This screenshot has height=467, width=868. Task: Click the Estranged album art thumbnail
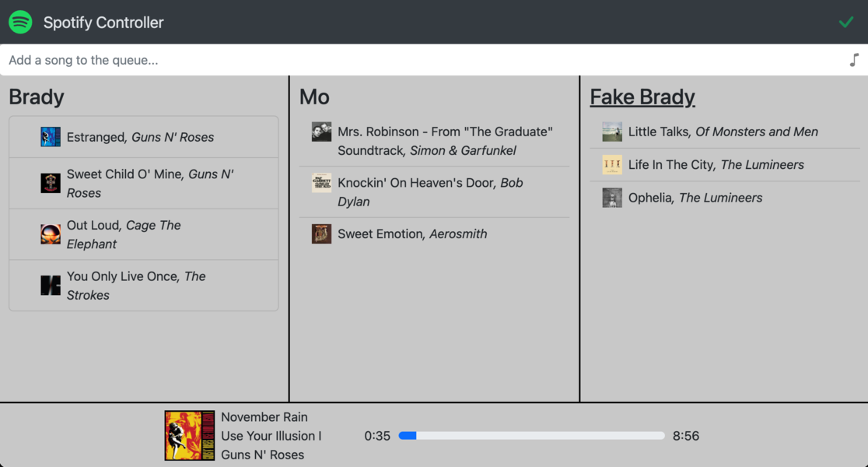pyautogui.click(x=51, y=137)
